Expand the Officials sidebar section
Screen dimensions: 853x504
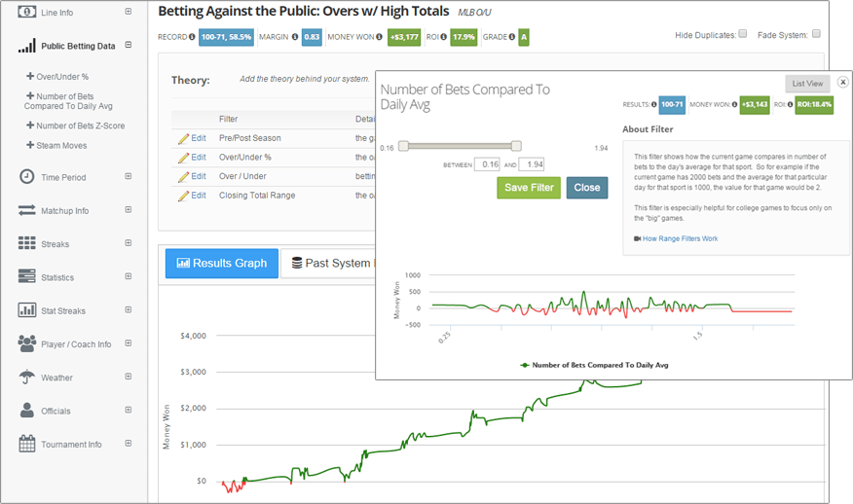[129, 410]
